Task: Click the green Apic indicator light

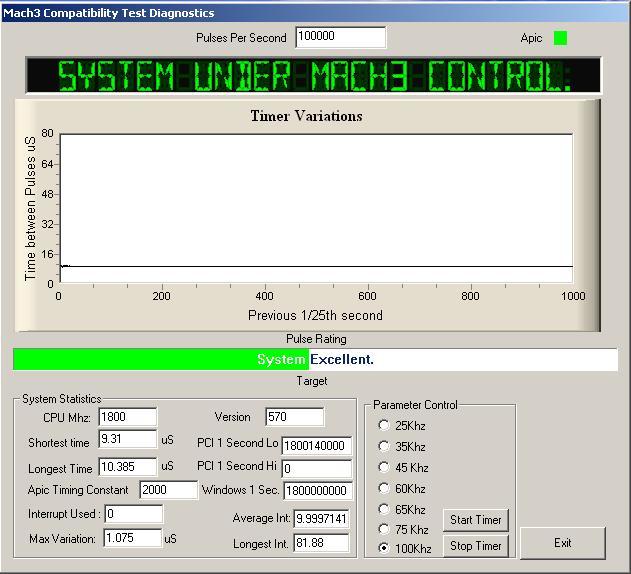Action: point(560,38)
